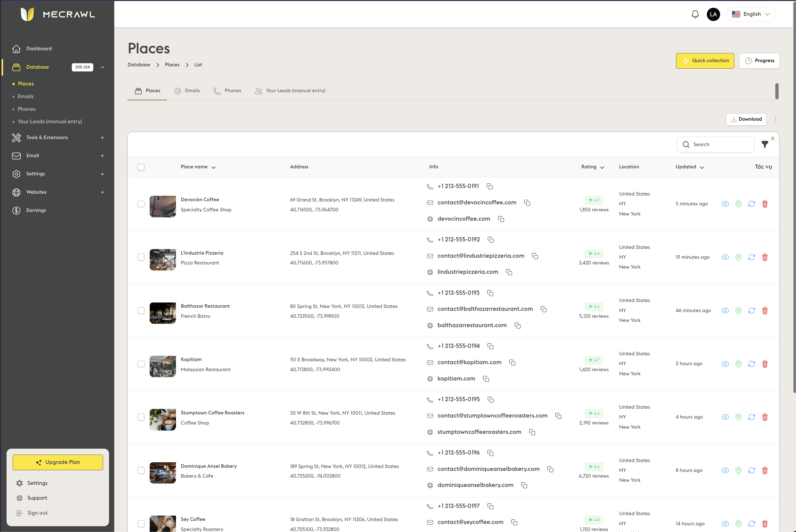Select the Dominique Ansel Bakery checkbox

tap(141, 470)
